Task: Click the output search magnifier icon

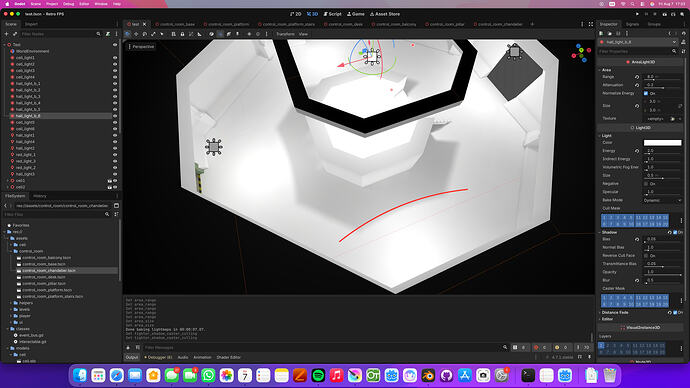Action: (x=505, y=348)
